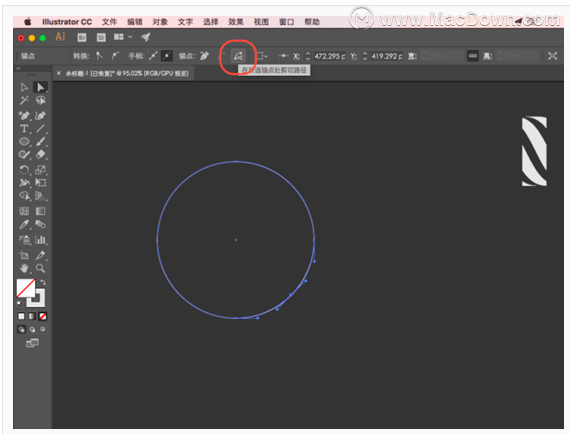Enable Draw Normal mode
Viewport: 570px width, 434px height.
[21, 329]
